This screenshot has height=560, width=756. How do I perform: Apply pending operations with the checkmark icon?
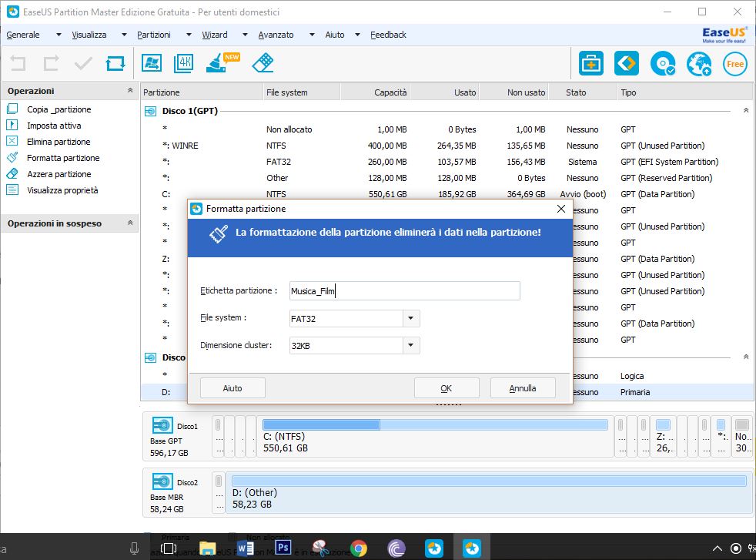pos(83,62)
